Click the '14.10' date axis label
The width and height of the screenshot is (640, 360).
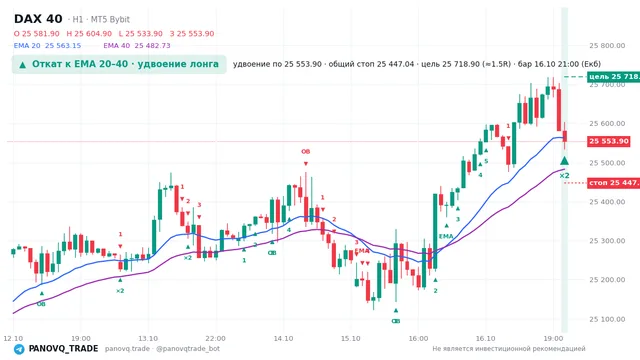(x=283, y=338)
